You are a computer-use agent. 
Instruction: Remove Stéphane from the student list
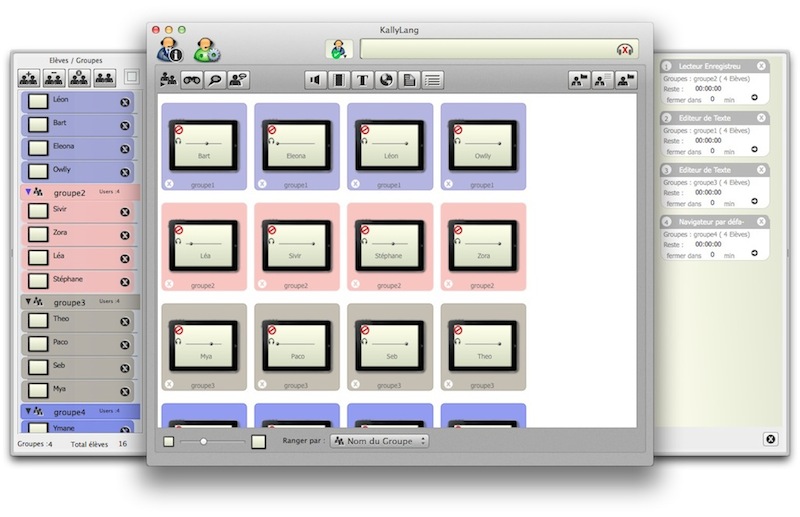tap(124, 282)
